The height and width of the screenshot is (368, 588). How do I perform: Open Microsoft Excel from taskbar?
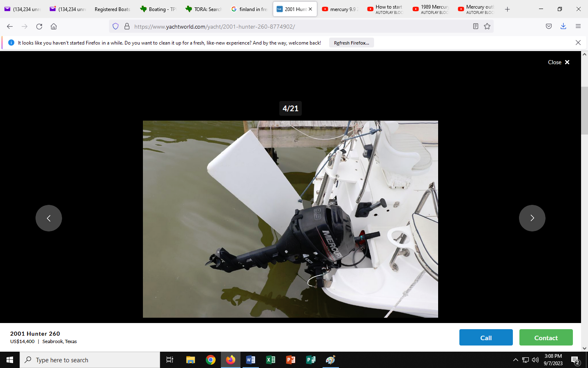(x=271, y=360)
